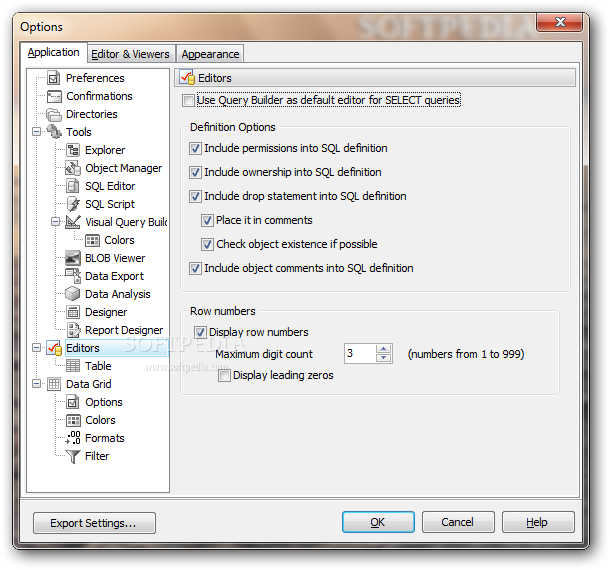Click the Maximum digit count input field
Viewport: 610px width, 570px height.
[360, 353]
